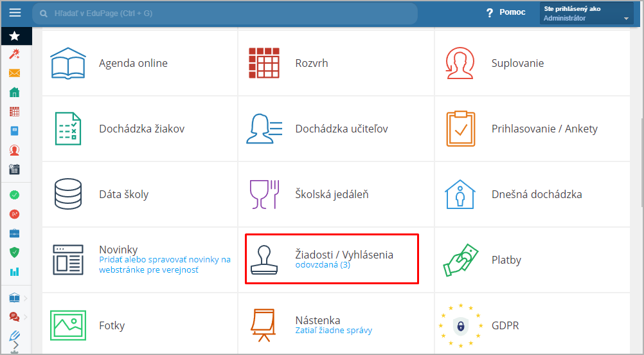Image resolution: width=644 pixels, height=355 pixels.
Task: Click the pen tool icon in sidebar bottom
Action: pyautogui.click(x=14, y=335)
